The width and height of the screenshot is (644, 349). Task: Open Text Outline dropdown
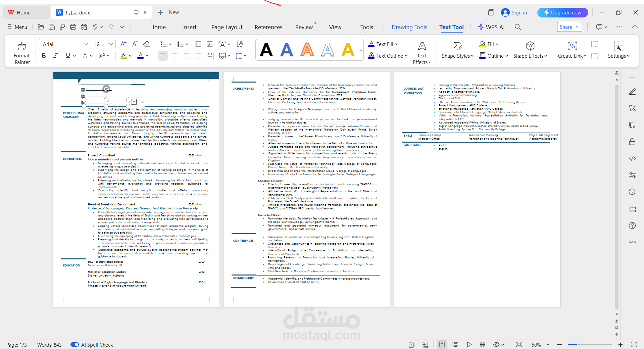[388, 56]
